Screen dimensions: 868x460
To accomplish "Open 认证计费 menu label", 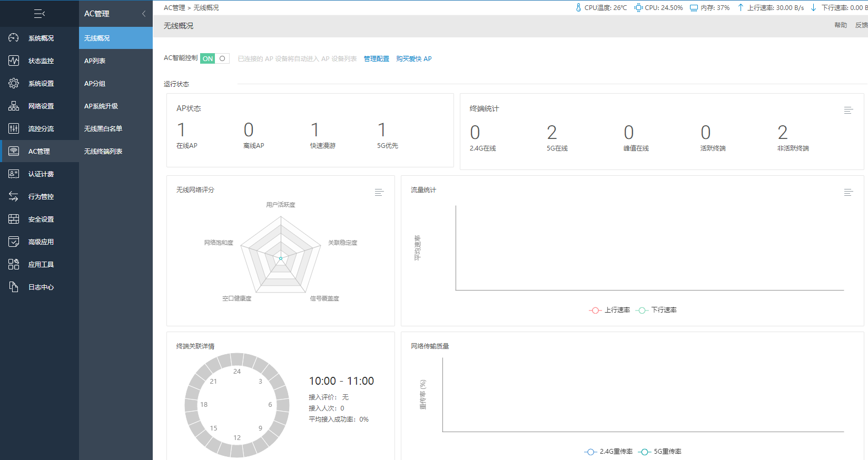I will tap(41, 174).
